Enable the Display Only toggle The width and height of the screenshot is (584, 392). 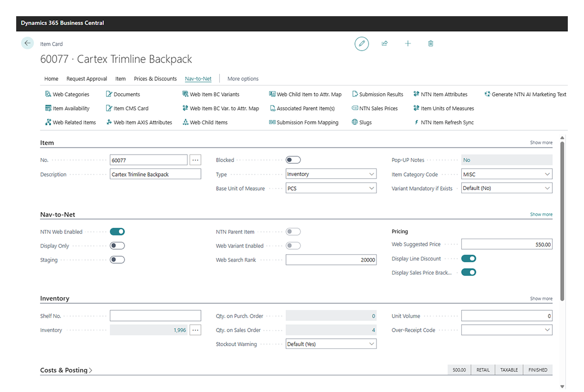tap(117, 246)
